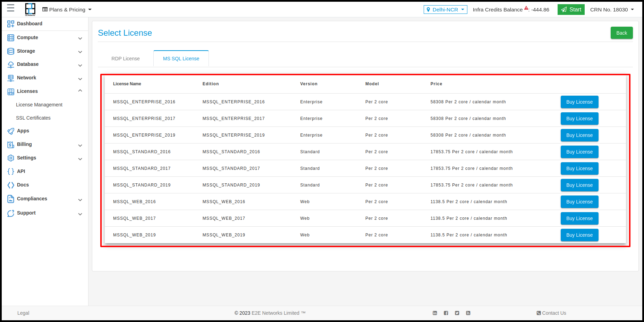Image resolution: width=644 pixels, height=322 pixels.
Task: Buy license for MSSQL_ENTERPRISE_2017
Action: click(579, 119)
